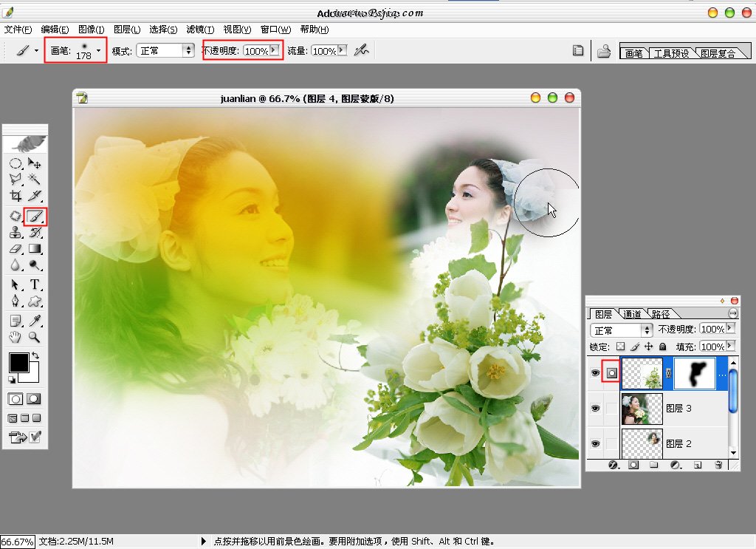756x549 pixels.
Task: Activate the Hand tool
Action: pyautogui.click(x=16, y=338)
